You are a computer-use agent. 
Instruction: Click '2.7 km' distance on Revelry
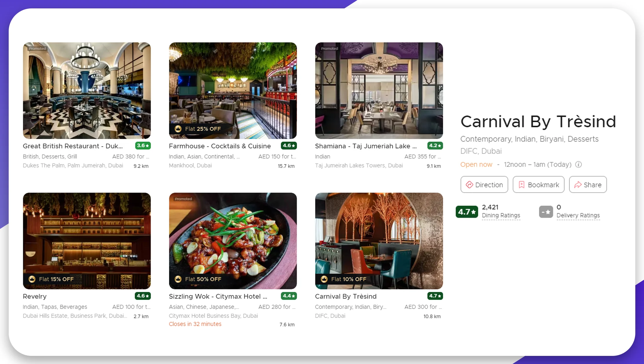pos(141,316)
